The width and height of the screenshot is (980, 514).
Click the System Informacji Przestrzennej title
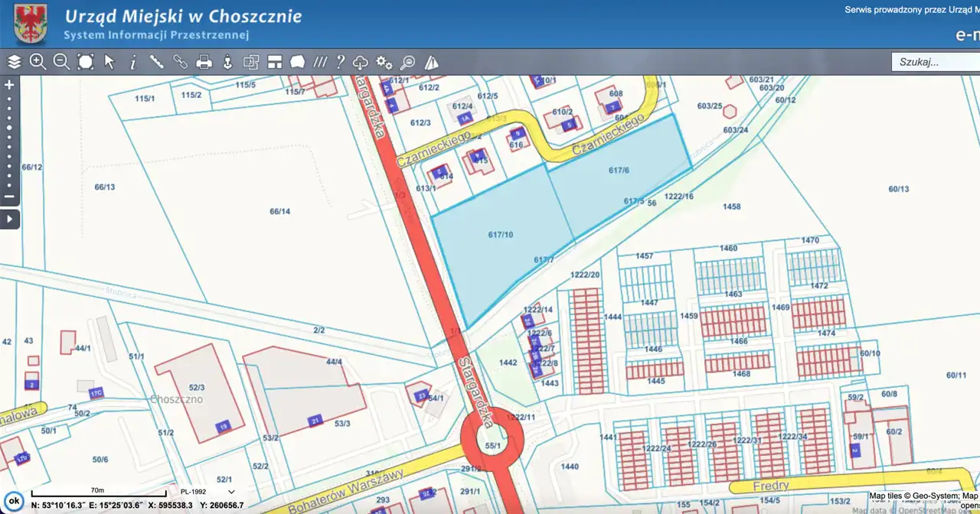coord(156,35)
